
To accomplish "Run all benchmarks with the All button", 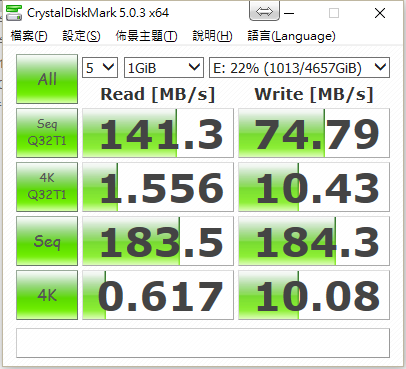I will point(47,79).
